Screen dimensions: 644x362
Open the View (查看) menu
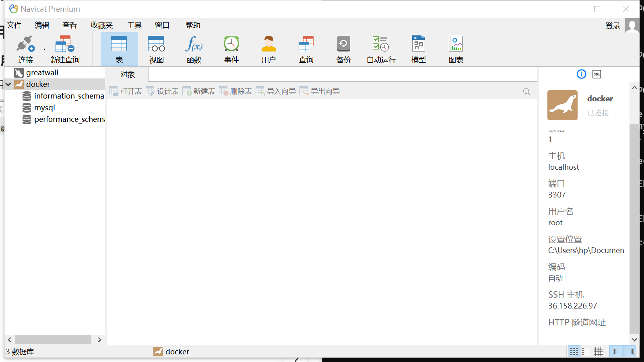point(70,25)
